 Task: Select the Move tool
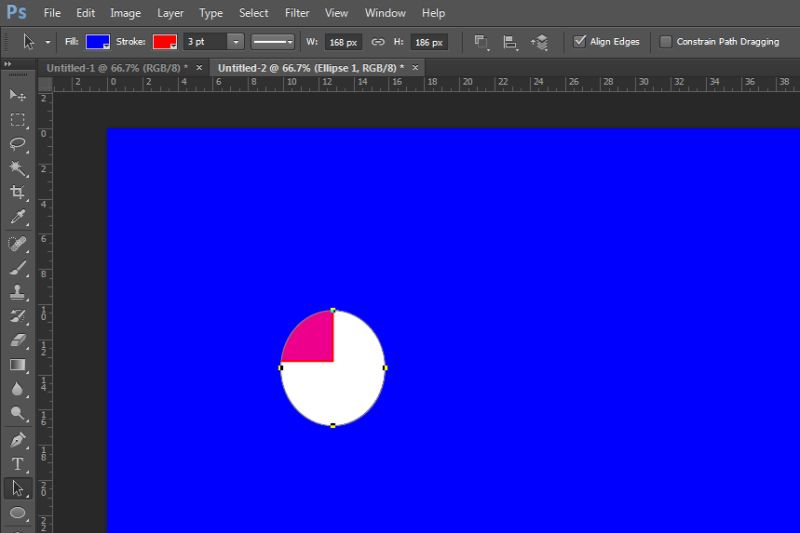17,95
